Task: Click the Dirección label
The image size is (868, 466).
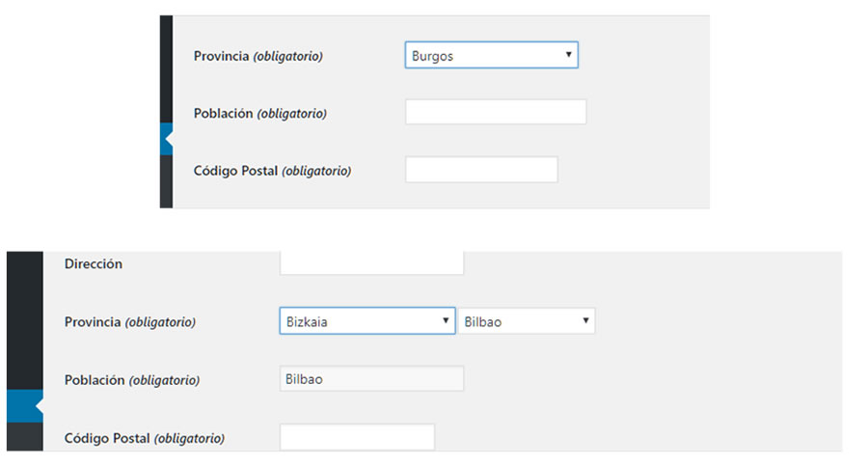Action: 94,263
